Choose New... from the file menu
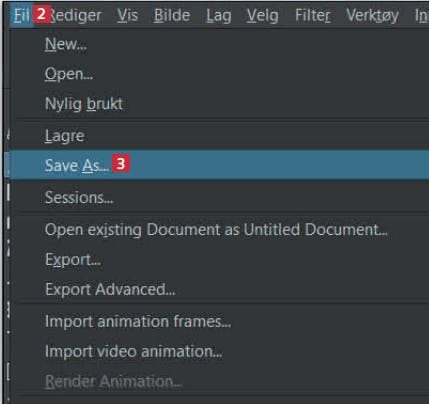The height and width of the screenshot is (404, 429). click(220, 44)
